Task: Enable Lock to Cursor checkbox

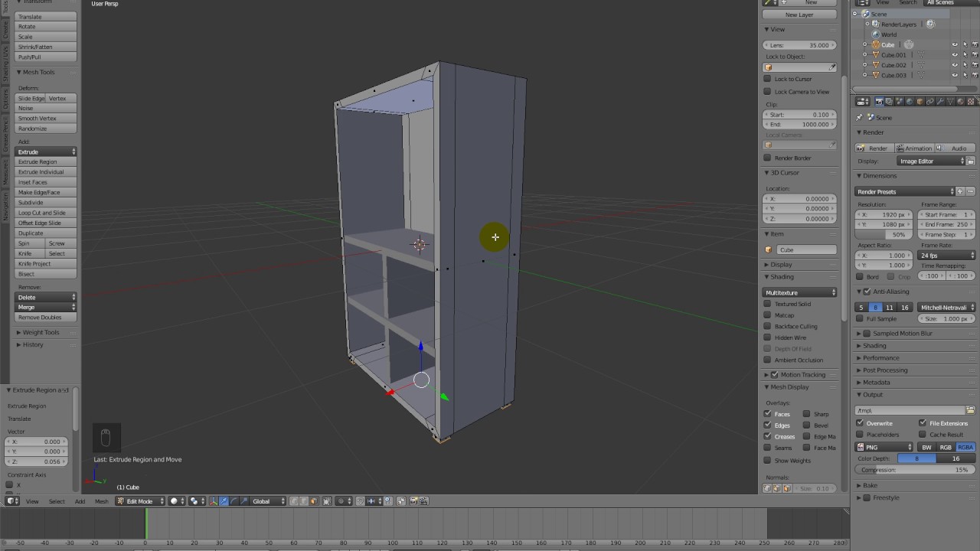Action: [767, 79]
